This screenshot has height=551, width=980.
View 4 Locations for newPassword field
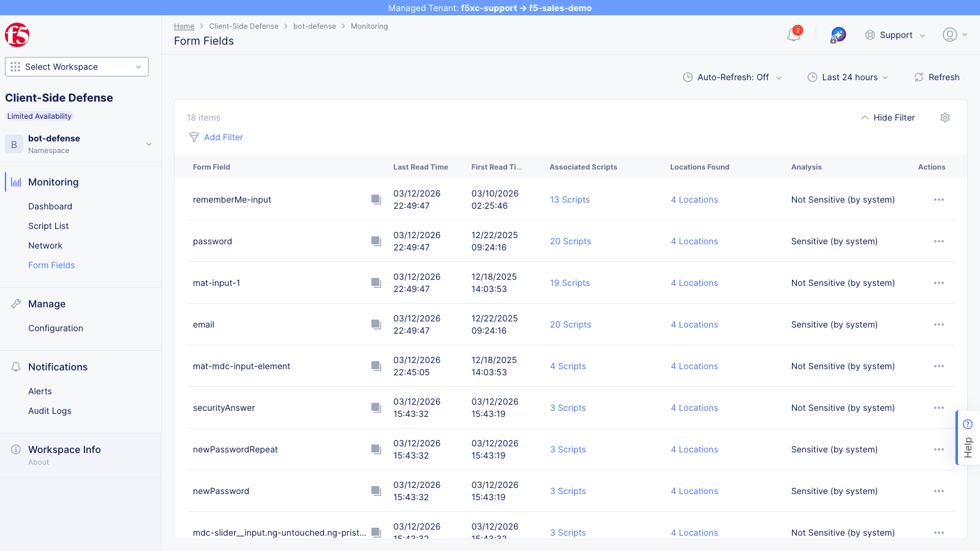tap(694, 491)
